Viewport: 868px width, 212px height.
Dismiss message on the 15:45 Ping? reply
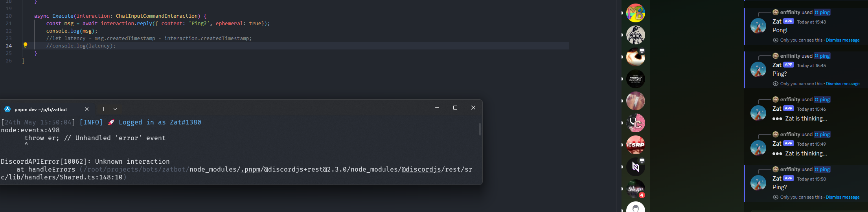[x=842, y=84]
